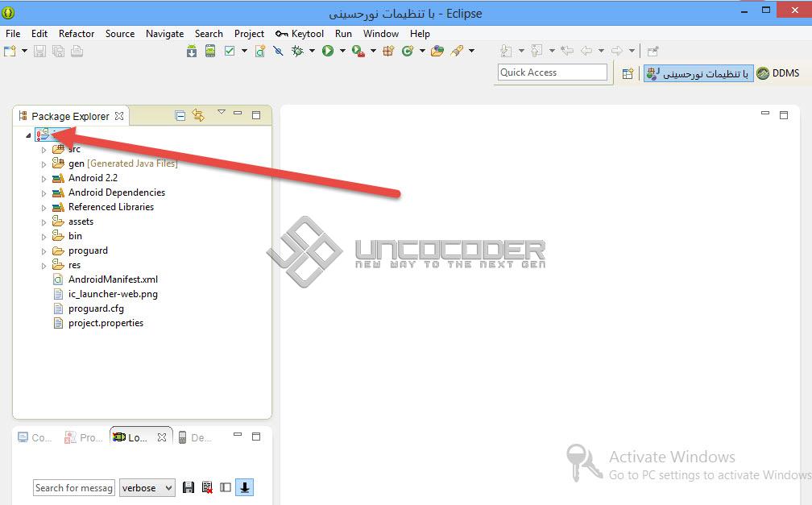Open the Debug dropdown arrow
The image size is (812, 505).
click(312, 51)
